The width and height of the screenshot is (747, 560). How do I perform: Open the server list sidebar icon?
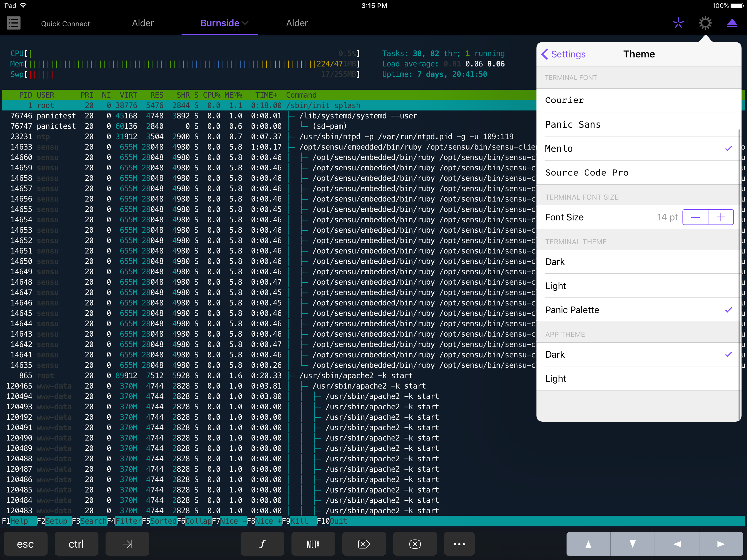click(x=13, y=23)
